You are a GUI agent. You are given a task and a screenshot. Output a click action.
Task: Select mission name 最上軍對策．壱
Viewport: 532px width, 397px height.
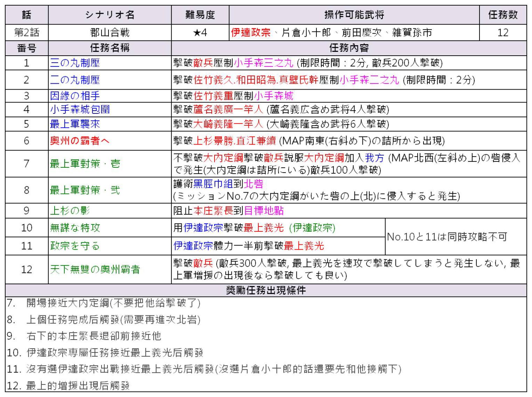tap(85, 163)
